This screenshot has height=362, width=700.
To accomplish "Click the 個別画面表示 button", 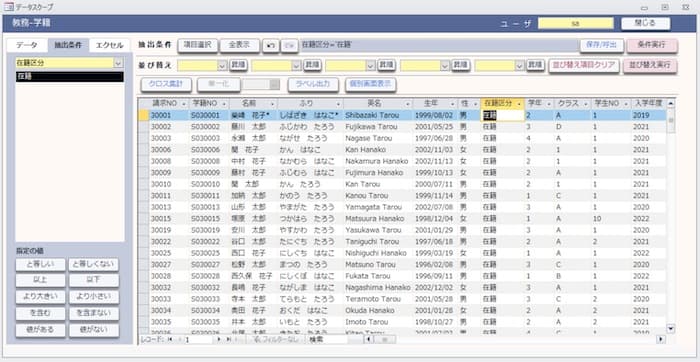I will coord(371,84).
